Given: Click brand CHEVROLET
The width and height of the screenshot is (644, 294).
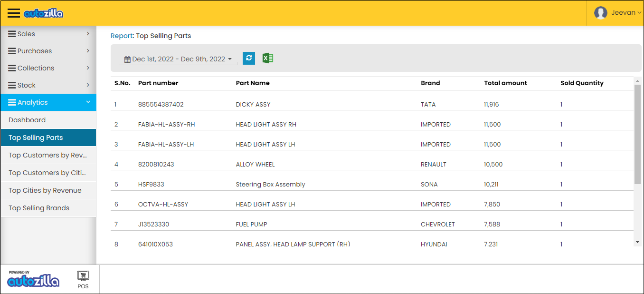Looking at the screenshot, I should coord(438,224).
